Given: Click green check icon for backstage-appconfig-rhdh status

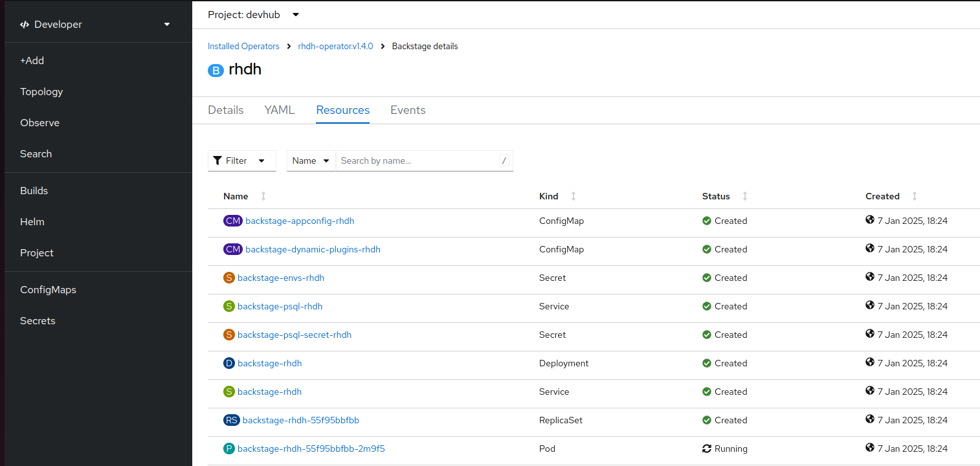Looking at the screenshot, I should tap(707, 221).
